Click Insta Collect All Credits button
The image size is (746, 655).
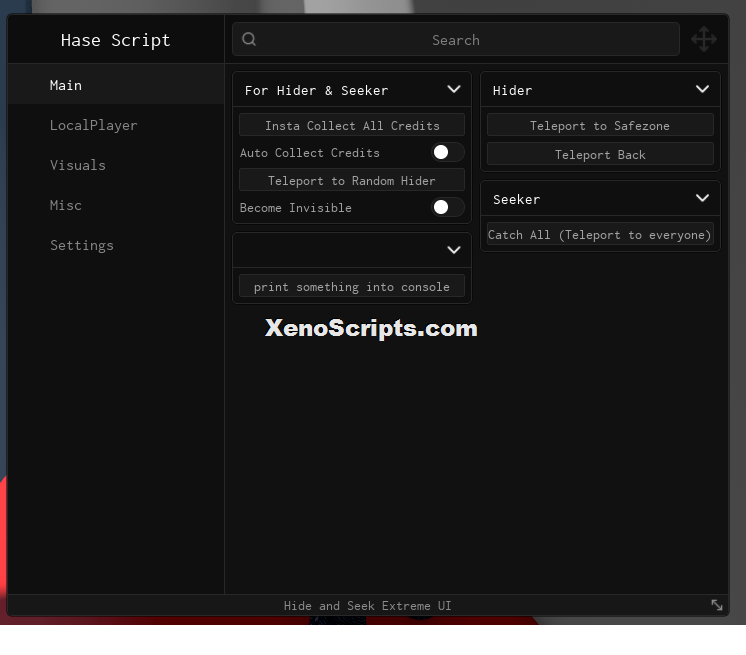coord(352,125)
